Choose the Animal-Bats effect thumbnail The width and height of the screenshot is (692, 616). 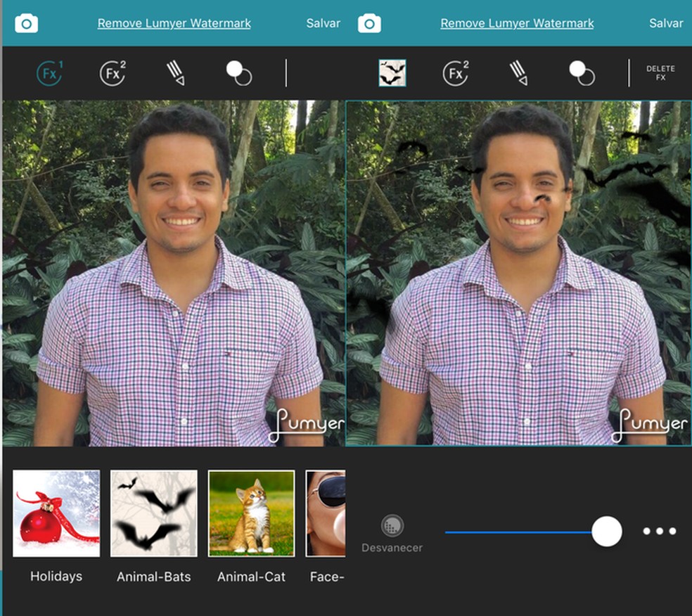(x=153, y=513)
